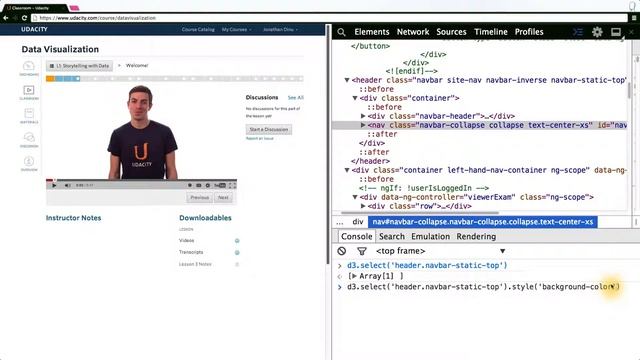Select the Search drawer tab
The image size is (640, 360).
click(392, 236)
